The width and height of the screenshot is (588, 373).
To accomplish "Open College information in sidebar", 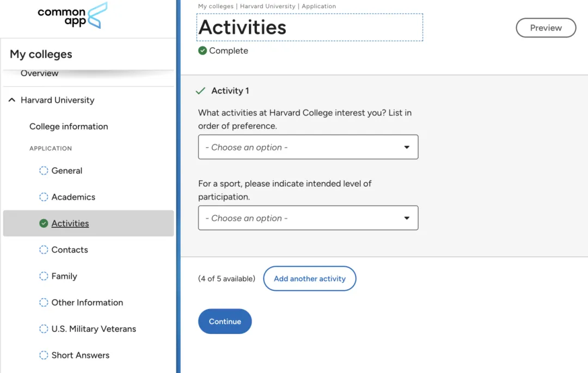I will pos(69,127).
